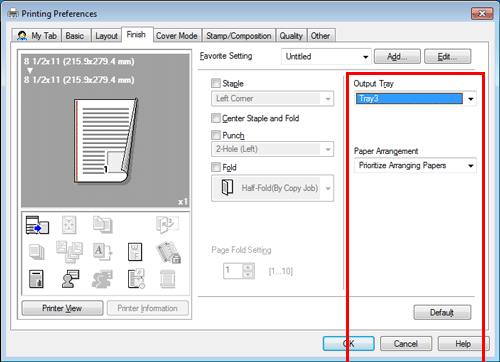Click the Paper Arrangement label
This screenshot has width=500, height=362.
(386, 151)
